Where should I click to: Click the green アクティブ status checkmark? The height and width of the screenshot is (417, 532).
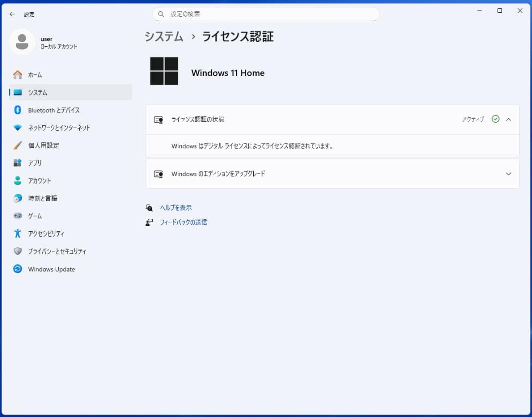(496, 119)
